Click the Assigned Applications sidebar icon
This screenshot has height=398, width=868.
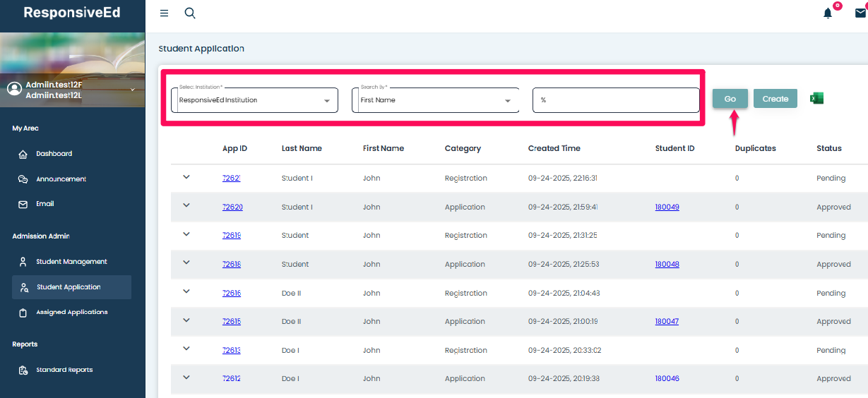pyautogui.click(x=23, y=313)
